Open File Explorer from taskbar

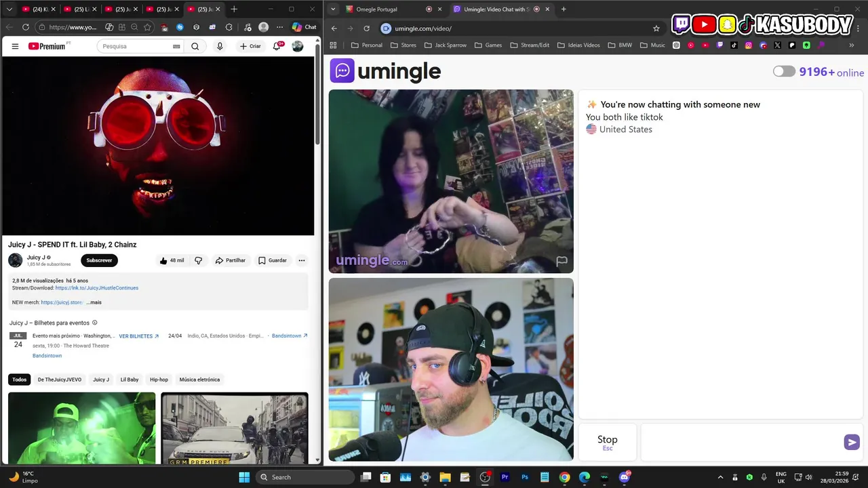pyautogui.click(x=445, y=477)
